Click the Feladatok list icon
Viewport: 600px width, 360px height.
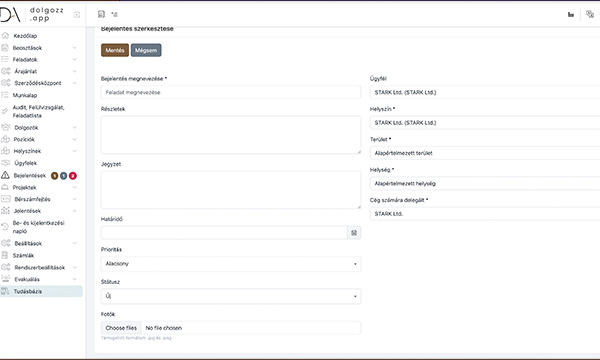pyautogui.click(x=5, y=59)
